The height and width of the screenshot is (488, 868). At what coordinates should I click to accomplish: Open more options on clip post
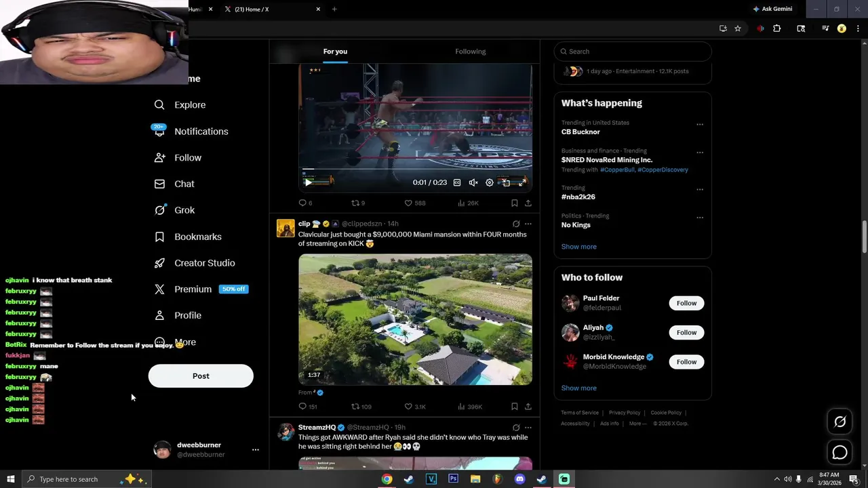click(x=528, y=224)
